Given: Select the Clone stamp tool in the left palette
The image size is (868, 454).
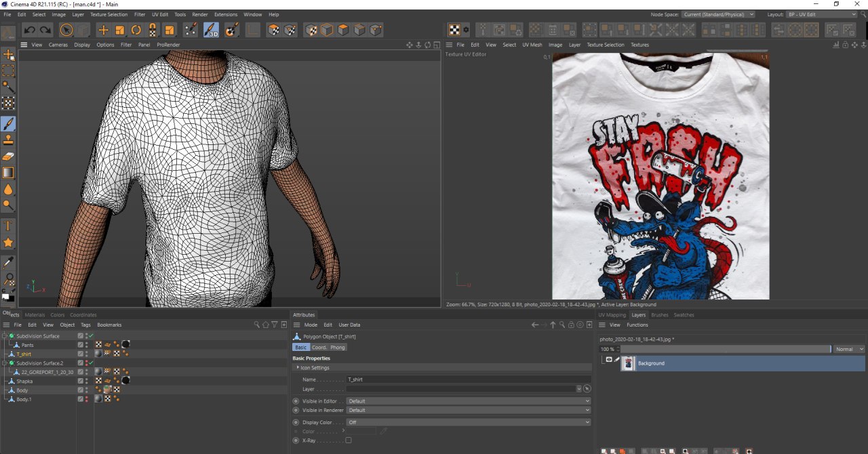Looking at the screenshot, I should click(x=8, y=140).
